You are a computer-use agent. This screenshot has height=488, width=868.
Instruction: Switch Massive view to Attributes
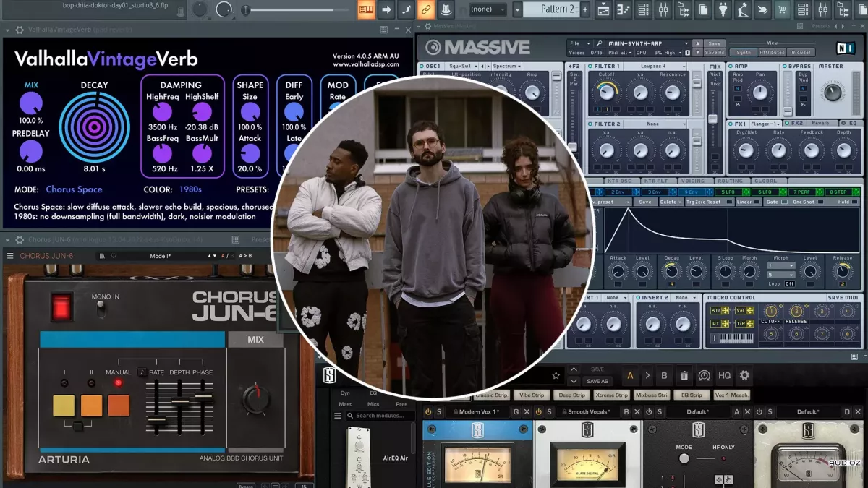pos(773,53)
